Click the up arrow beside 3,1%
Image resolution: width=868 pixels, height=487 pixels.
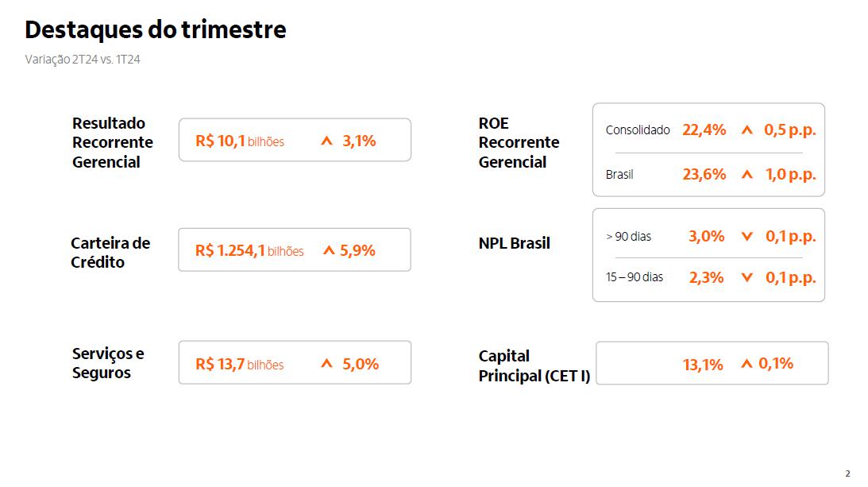[x=326, y=141]
